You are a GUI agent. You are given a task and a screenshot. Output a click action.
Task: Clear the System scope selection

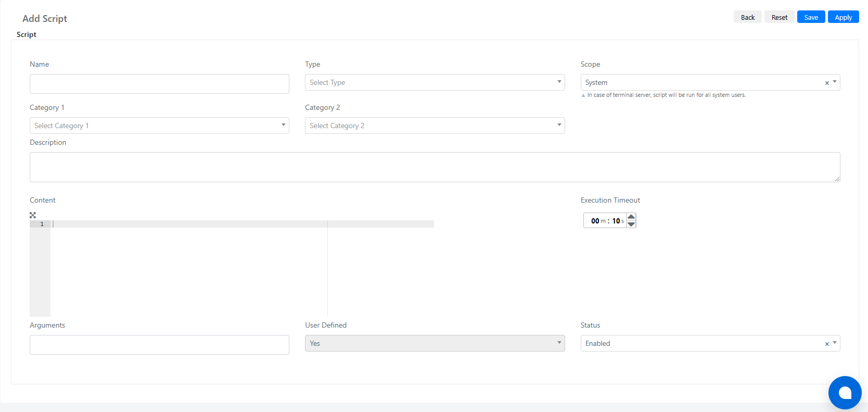(x=827, y=83)
